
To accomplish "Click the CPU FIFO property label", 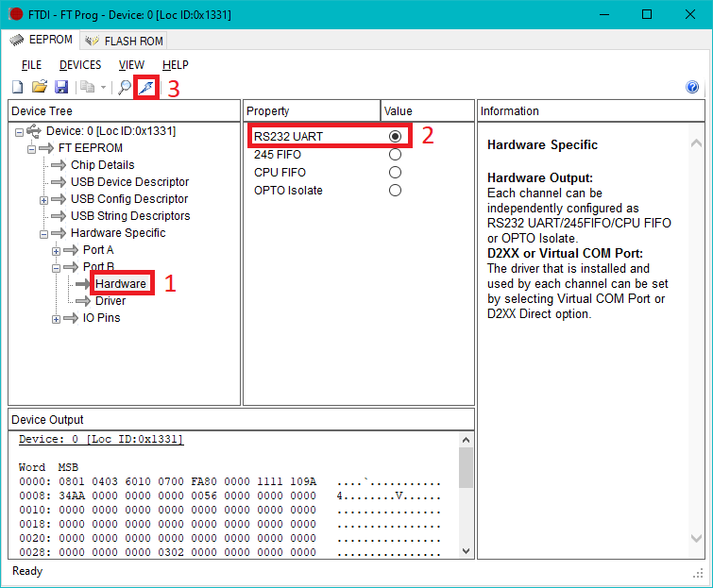I will 280,172.
